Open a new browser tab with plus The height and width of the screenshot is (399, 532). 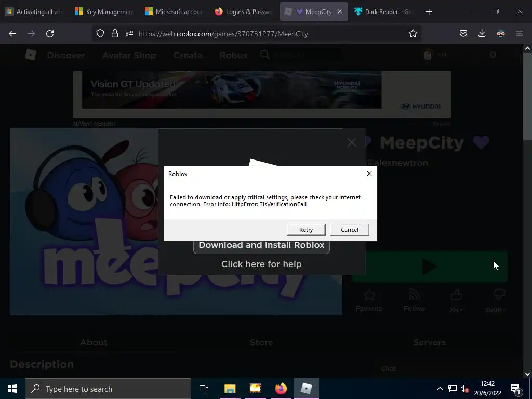click(x=429, y=12)
